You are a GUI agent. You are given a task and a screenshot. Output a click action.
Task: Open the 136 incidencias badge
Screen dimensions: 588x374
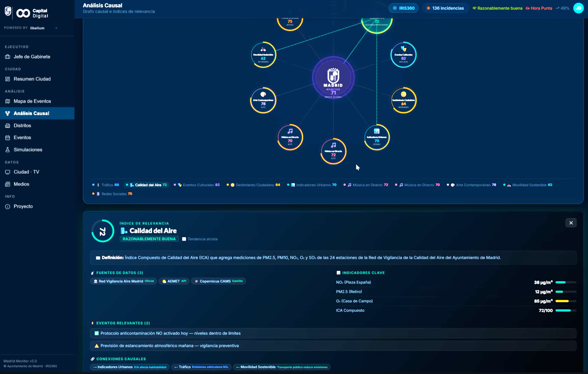tap(445, 8)
